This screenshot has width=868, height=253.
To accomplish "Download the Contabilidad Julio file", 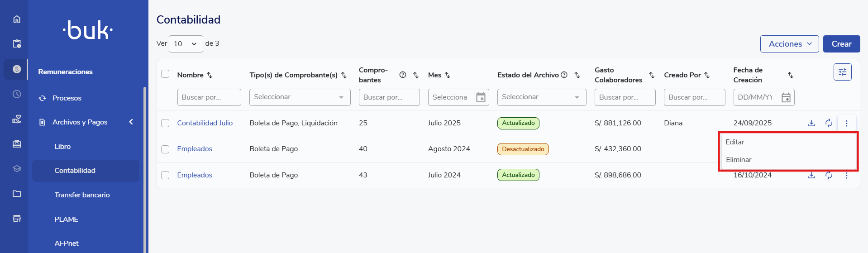I will point(811,123).
